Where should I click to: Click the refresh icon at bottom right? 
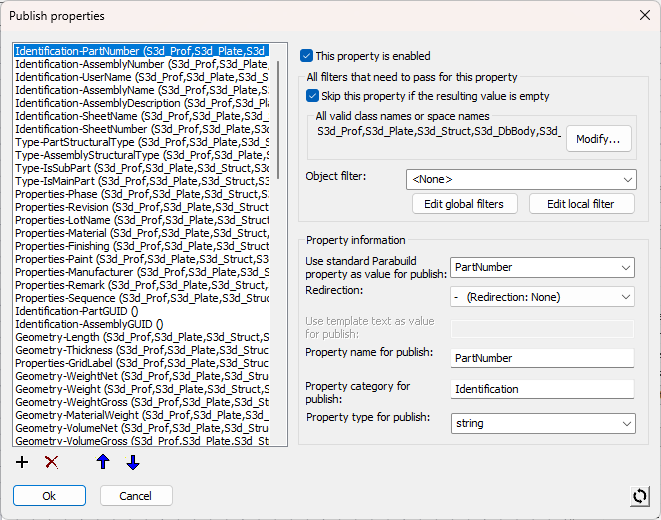tap(640, 496)
